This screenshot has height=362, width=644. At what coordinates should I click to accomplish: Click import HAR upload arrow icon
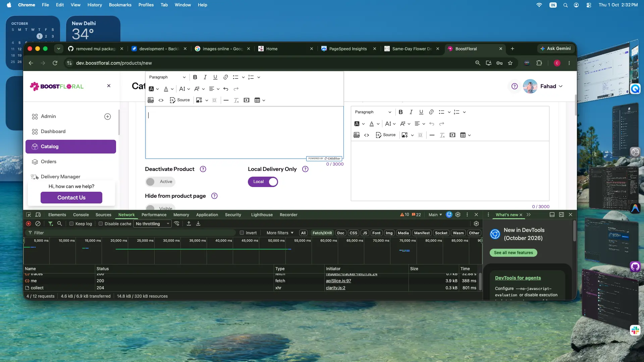coord(189,224)
